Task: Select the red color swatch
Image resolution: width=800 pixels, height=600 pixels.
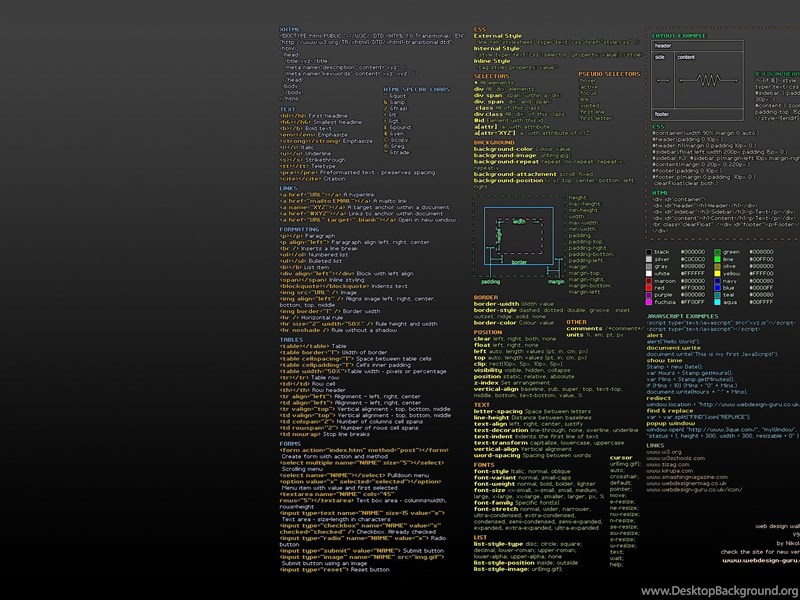Action: point(649,288)
